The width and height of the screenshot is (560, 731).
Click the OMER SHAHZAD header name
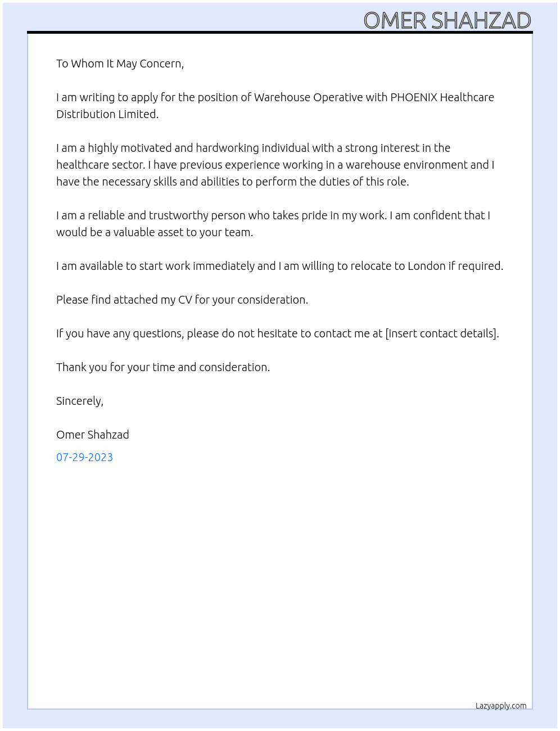point(447,20)
